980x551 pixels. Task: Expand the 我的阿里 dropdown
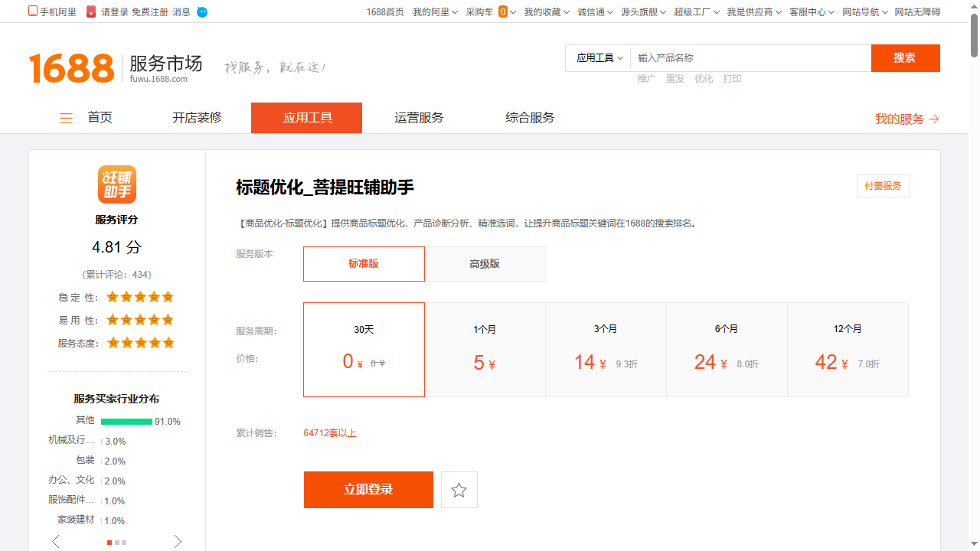435,12
